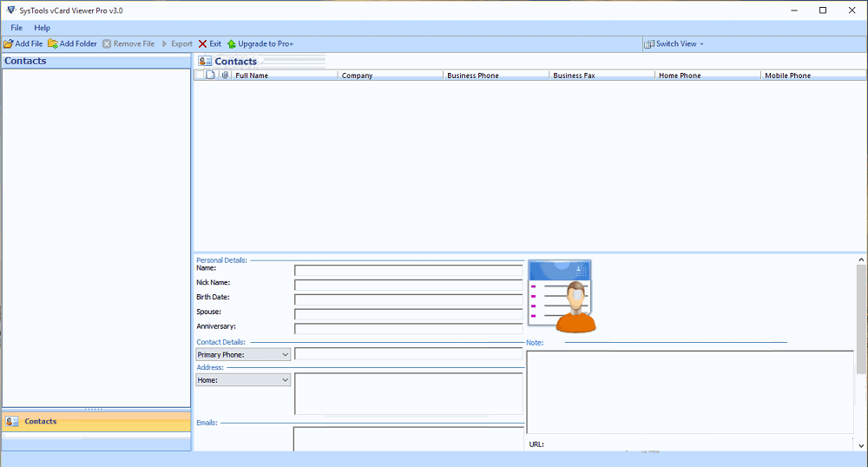Screen dimensions: 868x467
Task: Click the Add File toolbar icon
Action: [9, 43]
